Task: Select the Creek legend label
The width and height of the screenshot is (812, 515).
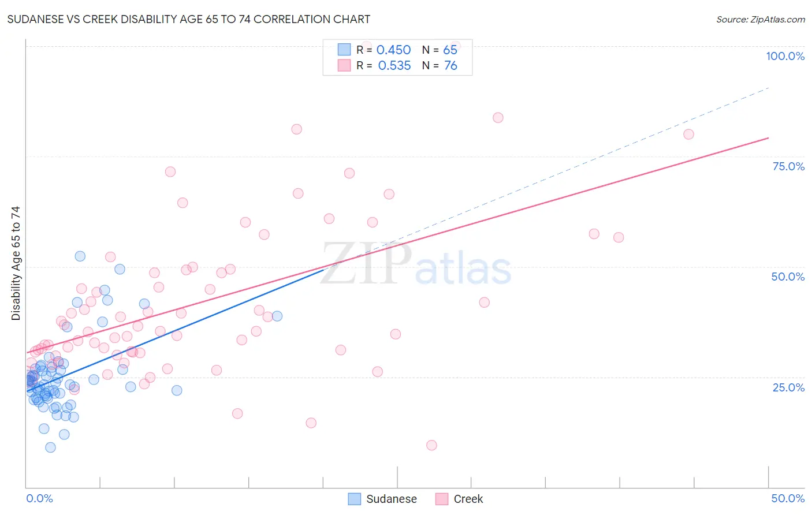Action: pos(468,499)
